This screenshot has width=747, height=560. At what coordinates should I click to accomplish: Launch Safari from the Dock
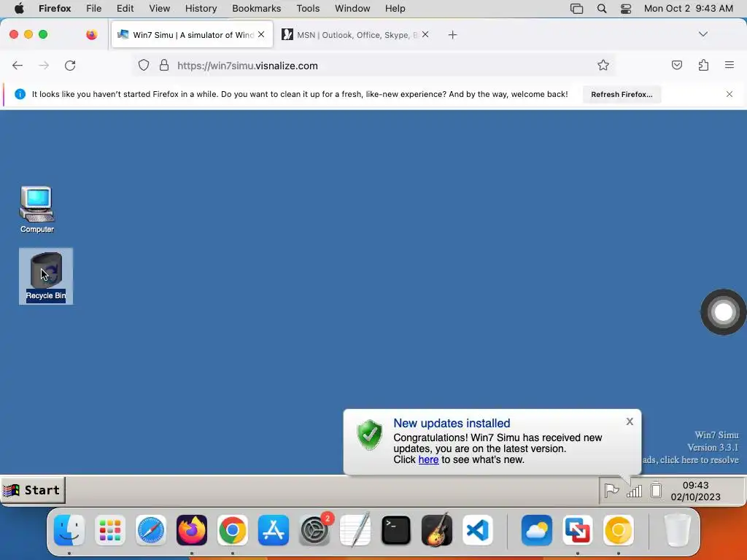151,530
